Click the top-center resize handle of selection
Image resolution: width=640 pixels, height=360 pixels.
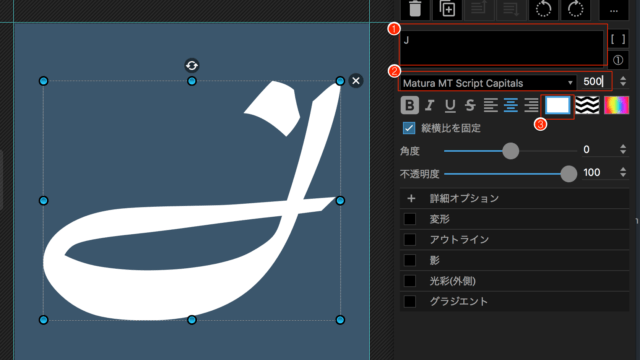tap(192, 81)
